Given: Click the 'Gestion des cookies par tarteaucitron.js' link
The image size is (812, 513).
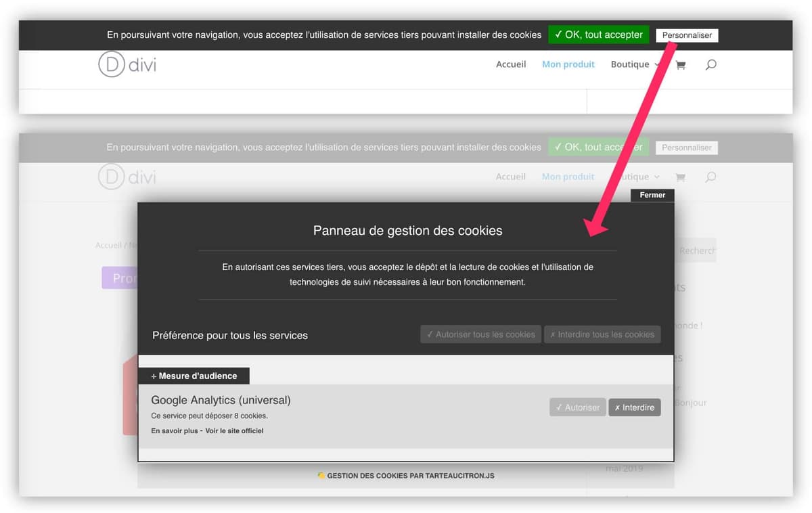Looking at the screenshot, I should click(x=411, y=475).
